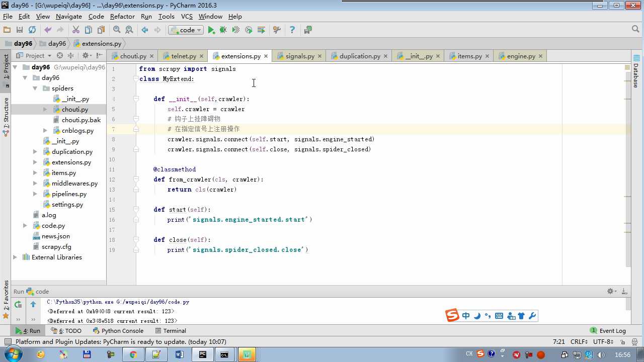Open the 'code' run configuration dropdown
The width and height of the screenshot is (644, 362).
186,30
